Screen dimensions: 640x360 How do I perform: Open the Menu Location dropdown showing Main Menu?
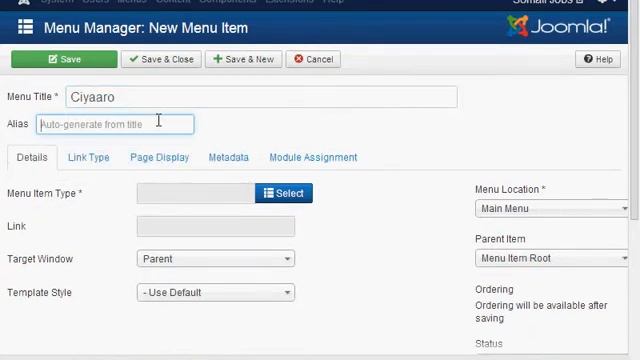(551, 209)
